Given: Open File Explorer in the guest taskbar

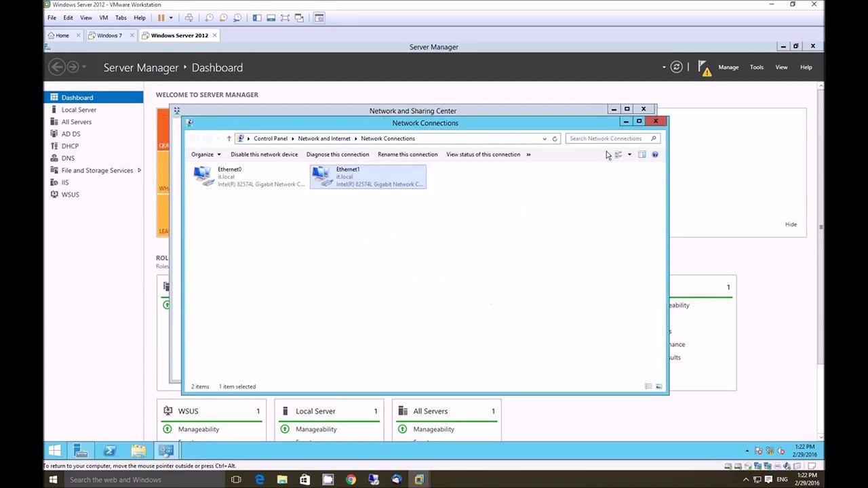Looking at the screenshot, I should 138,450.
